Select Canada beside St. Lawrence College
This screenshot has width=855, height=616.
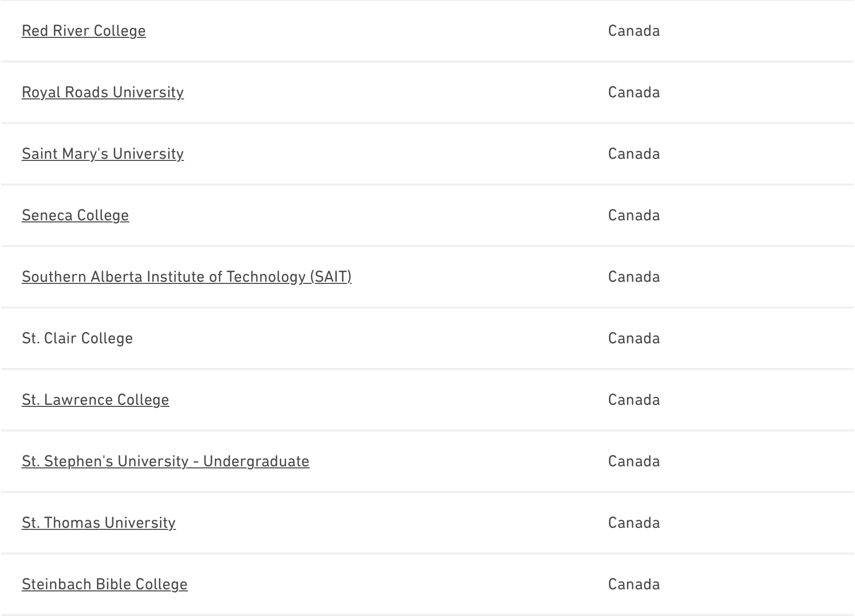(634, 400)
